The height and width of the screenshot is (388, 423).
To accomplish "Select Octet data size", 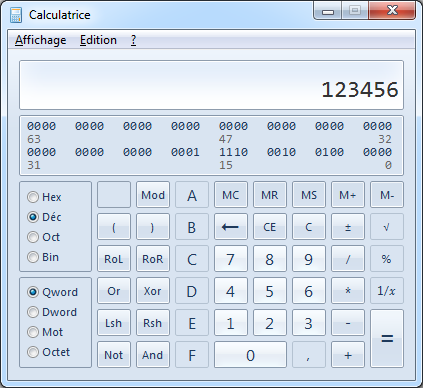I will 49,352.
